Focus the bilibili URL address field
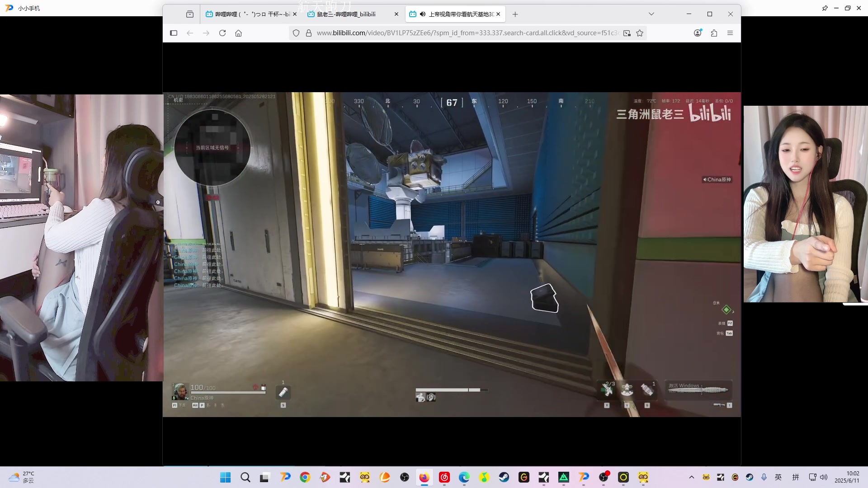Image resolution: width=868 pixels, height=488 pixels. [467, 33]
